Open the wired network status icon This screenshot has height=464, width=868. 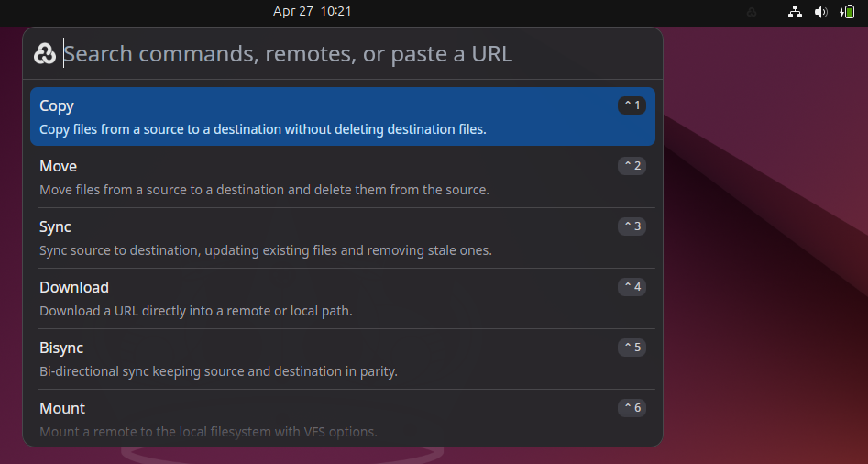coord(795,12)
